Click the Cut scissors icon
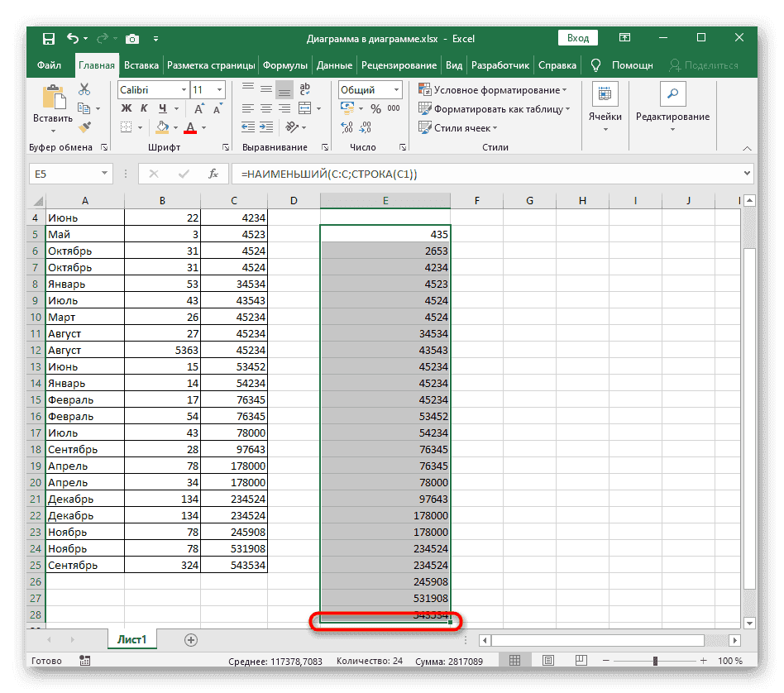This screenshot has width=784, height=693. (84, 90)
